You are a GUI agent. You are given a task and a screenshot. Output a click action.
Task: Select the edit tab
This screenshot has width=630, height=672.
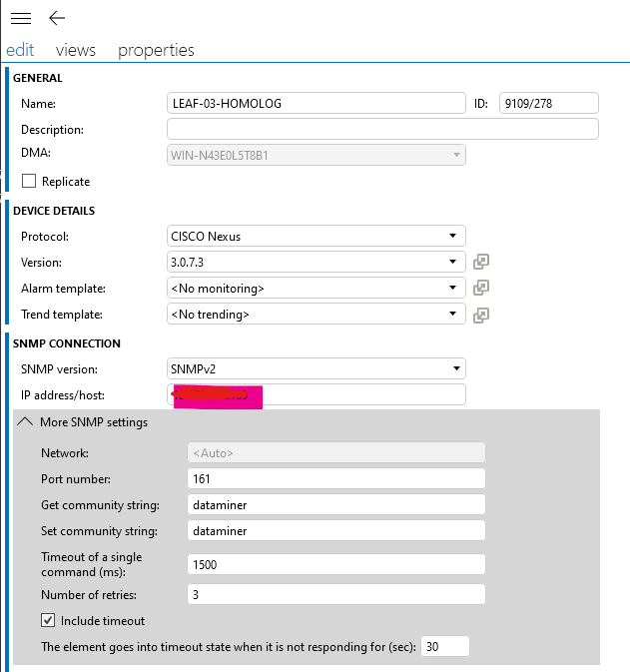[x=20, y=50]
